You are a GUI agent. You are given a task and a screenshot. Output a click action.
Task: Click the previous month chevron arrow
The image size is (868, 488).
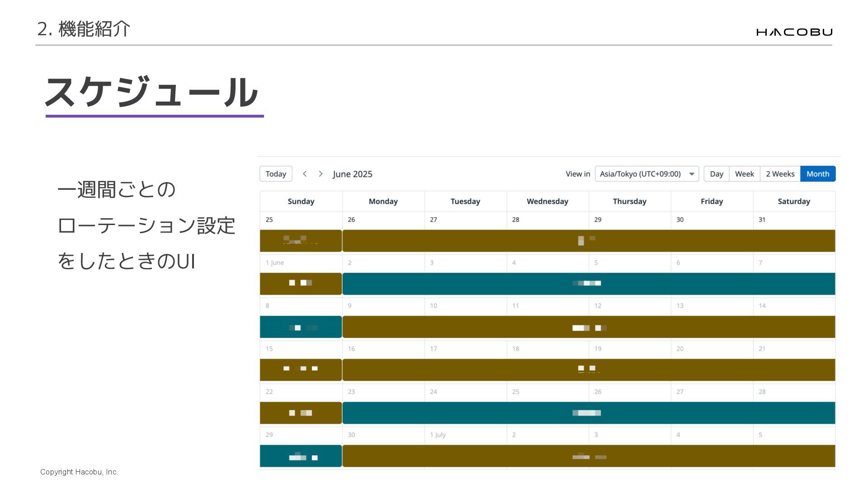pyautogui.click(x=305, y=174)
